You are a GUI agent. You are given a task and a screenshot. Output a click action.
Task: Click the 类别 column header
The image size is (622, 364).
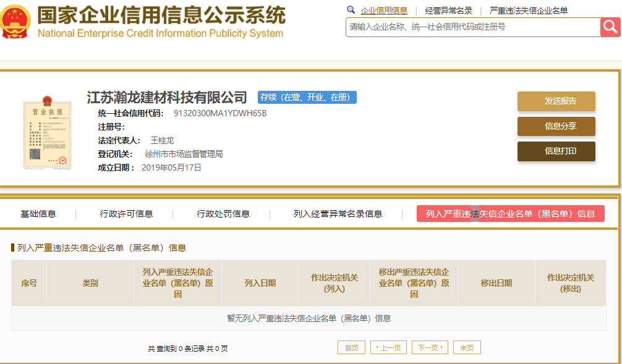pos(90,283)
